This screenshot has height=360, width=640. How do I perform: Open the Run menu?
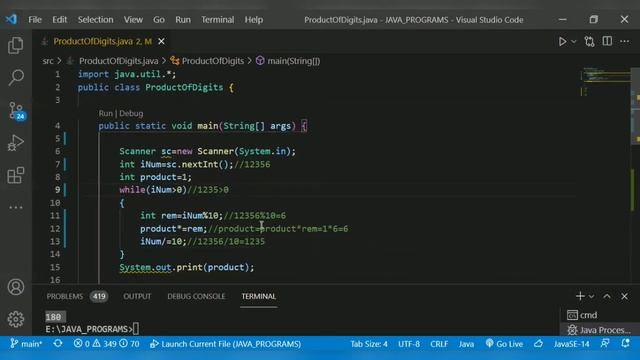click(183, 20)
